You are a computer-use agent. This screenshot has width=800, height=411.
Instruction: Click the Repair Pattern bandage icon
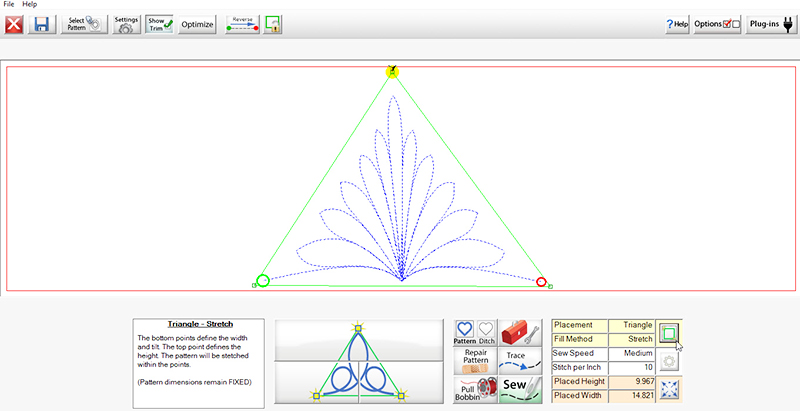click(474, 360)
